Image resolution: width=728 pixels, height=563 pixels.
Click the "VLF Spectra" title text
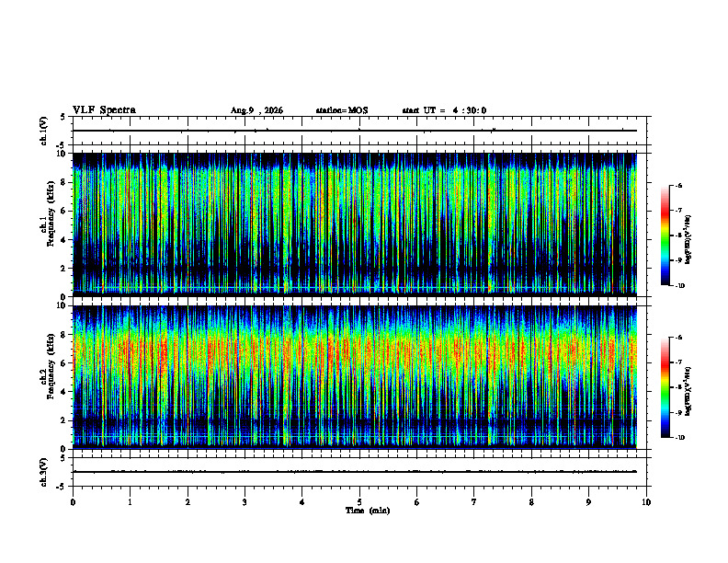point(104,110)
